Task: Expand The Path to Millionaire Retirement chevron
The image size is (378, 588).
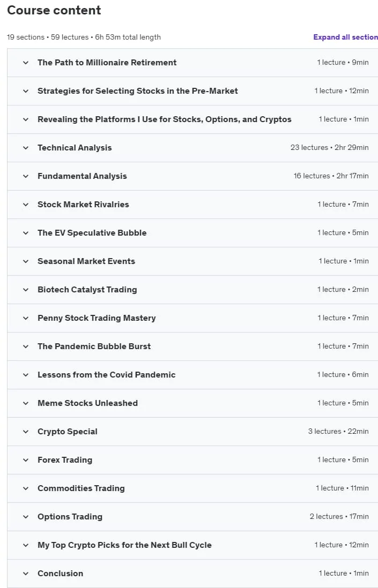Action: 26,63
